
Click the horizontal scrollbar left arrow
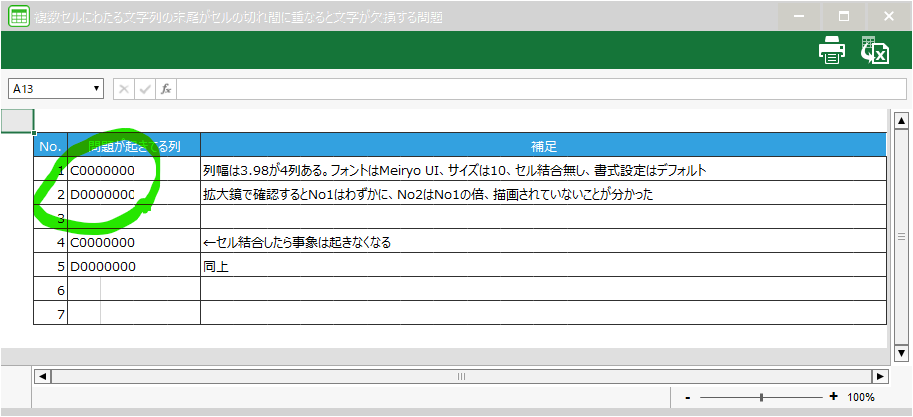pyautogui.click(x=42, y=377)
